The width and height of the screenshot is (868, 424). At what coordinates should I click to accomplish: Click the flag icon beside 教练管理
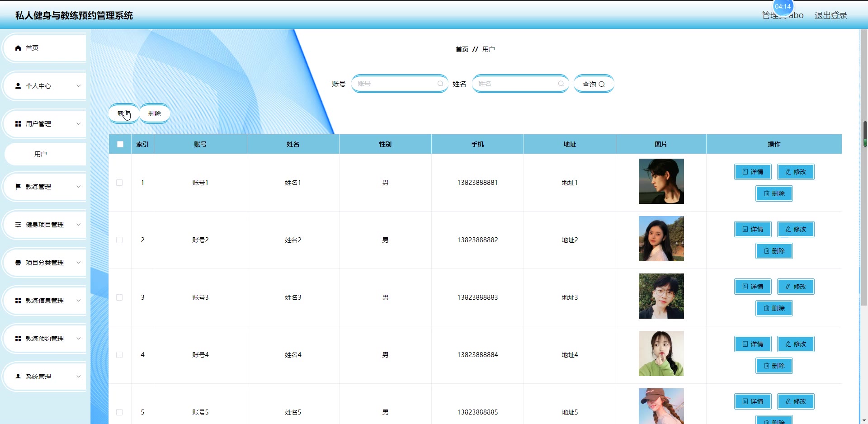(18, 187)
